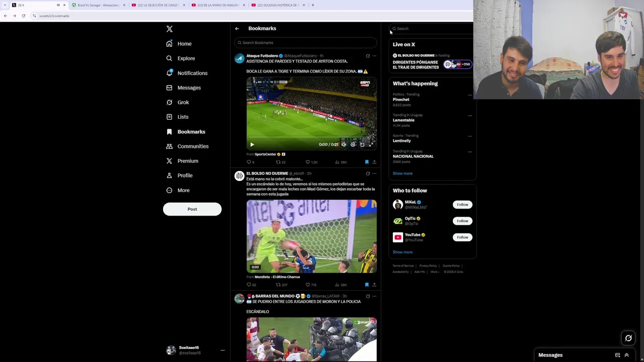
Task: Open Messages in the sidebar
Action: pos(184,87)
